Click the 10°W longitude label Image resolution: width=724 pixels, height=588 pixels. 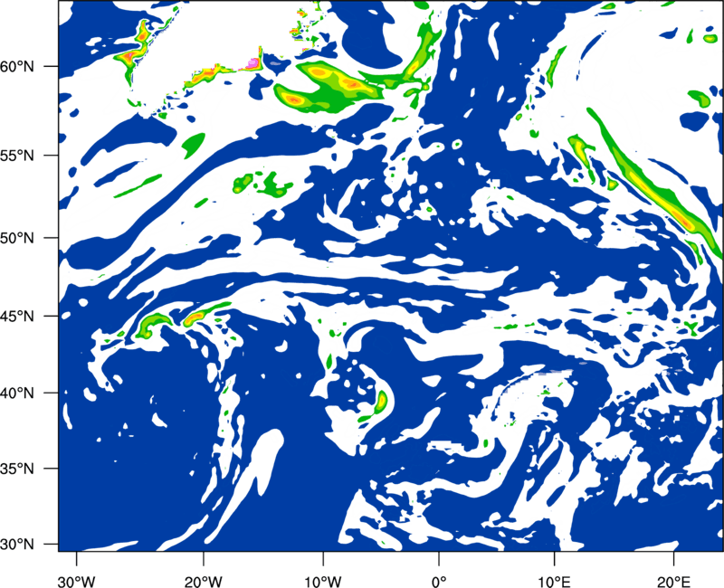pos(323,582)
